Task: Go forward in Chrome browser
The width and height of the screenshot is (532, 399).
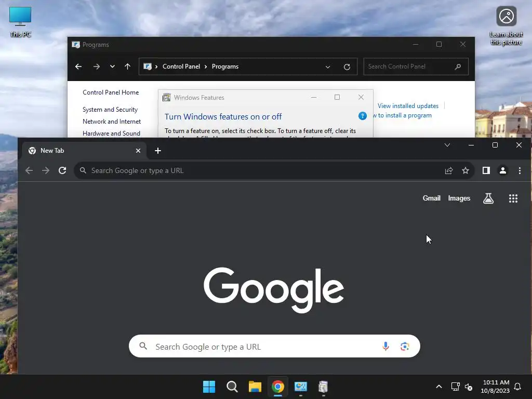Action: click(x=46, y=170)
